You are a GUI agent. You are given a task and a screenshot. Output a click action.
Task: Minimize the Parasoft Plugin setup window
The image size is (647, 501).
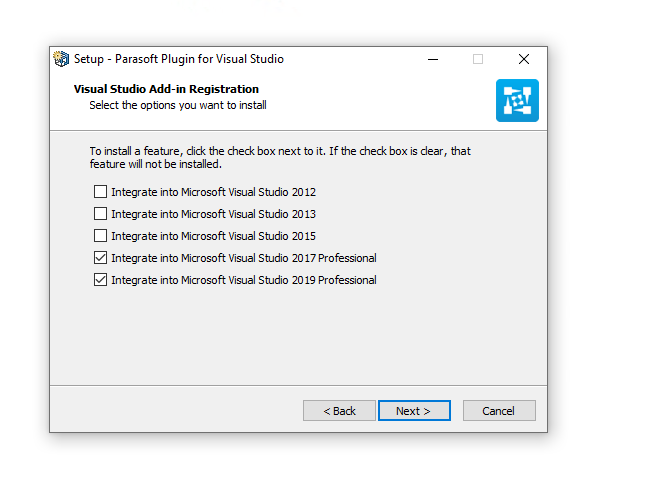pyautogui.click(x=433, y=59)
